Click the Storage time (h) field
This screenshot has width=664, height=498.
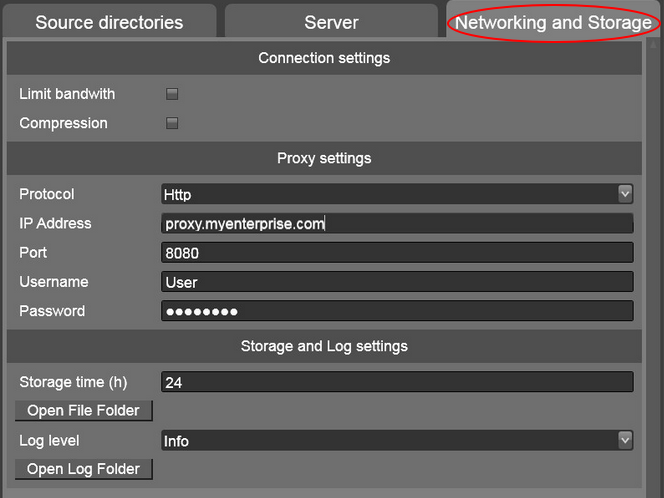point(397,382)
